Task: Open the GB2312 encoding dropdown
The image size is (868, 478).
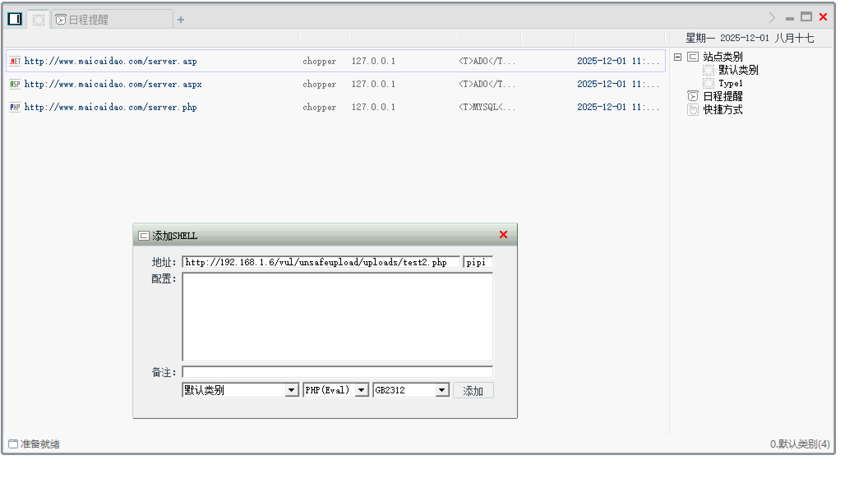Action: tap(442, 390)
